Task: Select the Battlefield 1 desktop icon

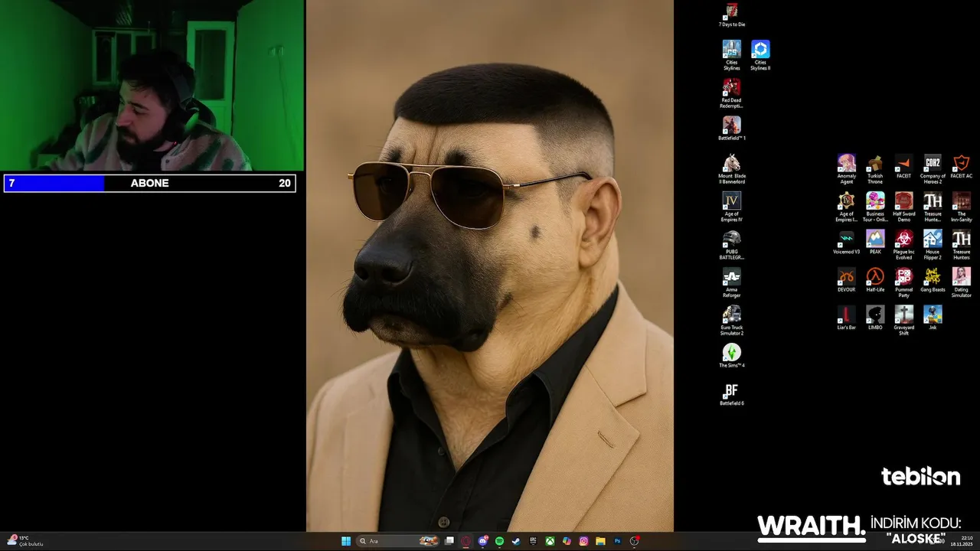Action: pyautogui.click(x=732, y=128)
